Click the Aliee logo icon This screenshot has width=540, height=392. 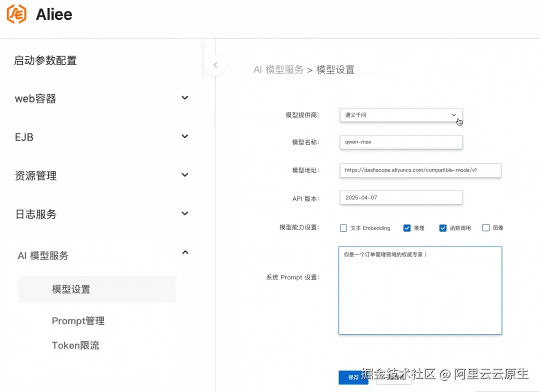click(16, 14)
